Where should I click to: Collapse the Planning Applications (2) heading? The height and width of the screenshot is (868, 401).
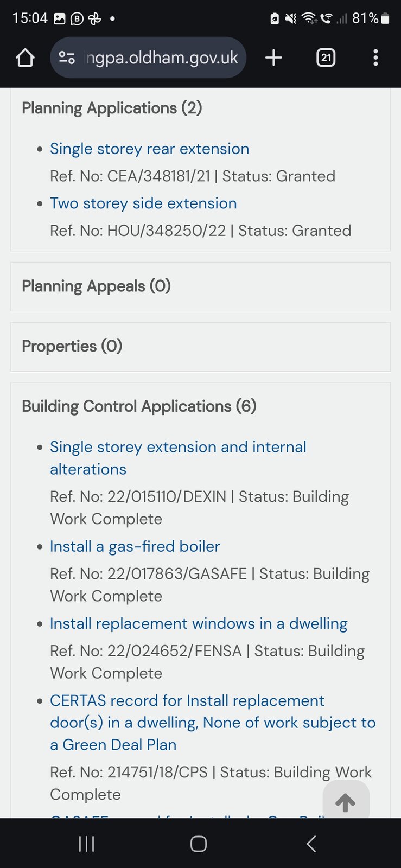click(112, 108)
